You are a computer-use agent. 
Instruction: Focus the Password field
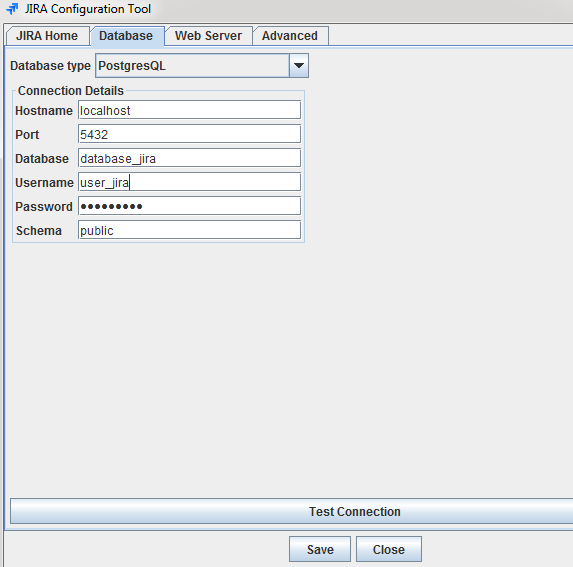pyautogui.click(x=189, y=206)
